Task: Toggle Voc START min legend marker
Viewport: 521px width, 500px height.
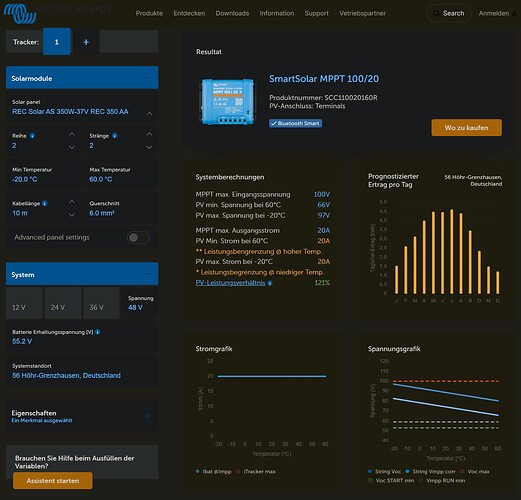Action: [370, 480]
